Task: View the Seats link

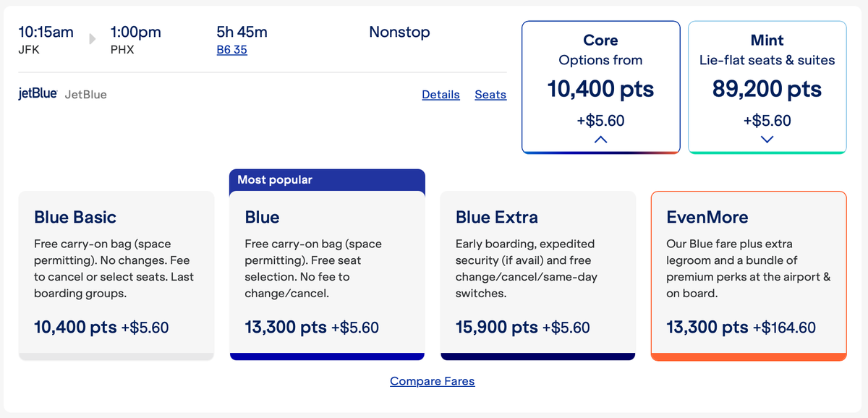Action: [490, 95]
